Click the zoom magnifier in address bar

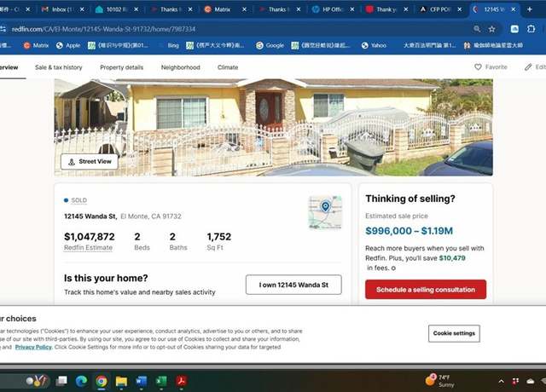(477, 29)
